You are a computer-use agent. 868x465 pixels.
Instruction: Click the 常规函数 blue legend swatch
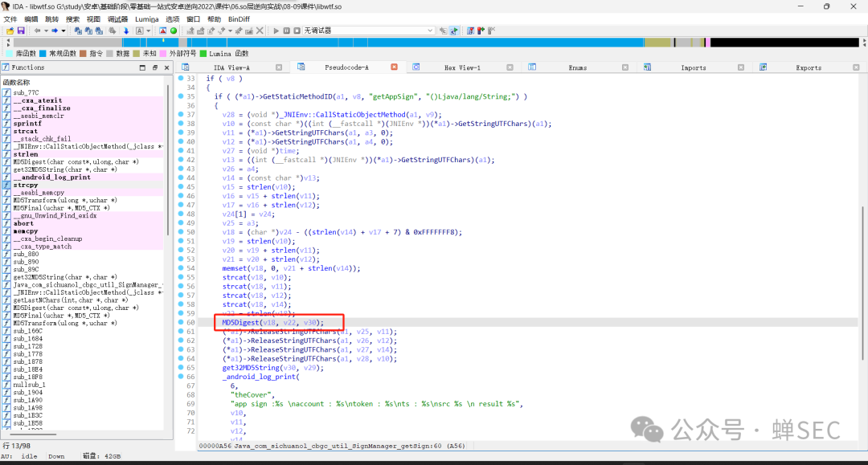(x=43, y=54)
